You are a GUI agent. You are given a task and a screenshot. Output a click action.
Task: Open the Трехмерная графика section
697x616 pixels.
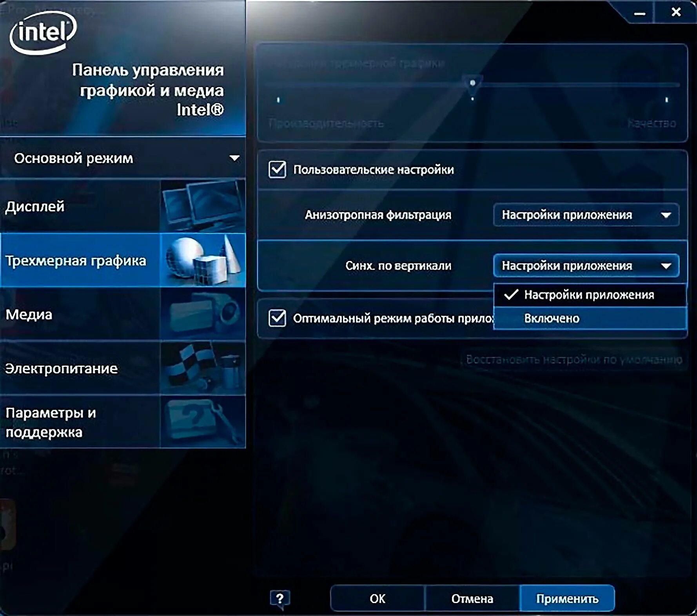click(x=123, y=260)
